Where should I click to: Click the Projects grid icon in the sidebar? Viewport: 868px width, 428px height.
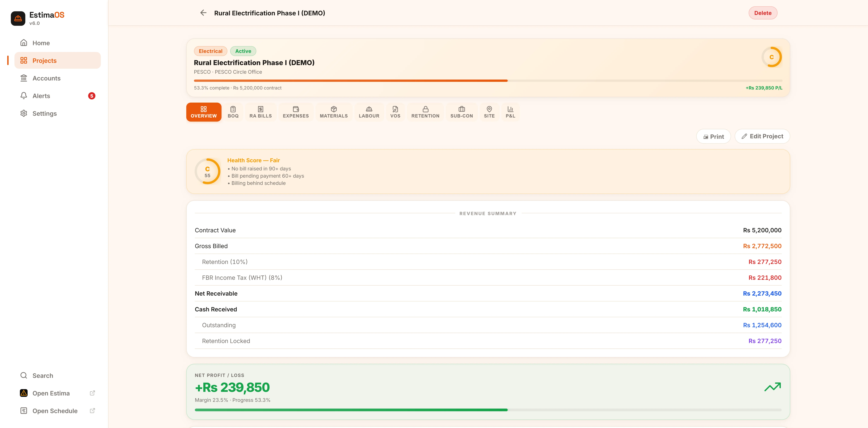tap(24, 60)
